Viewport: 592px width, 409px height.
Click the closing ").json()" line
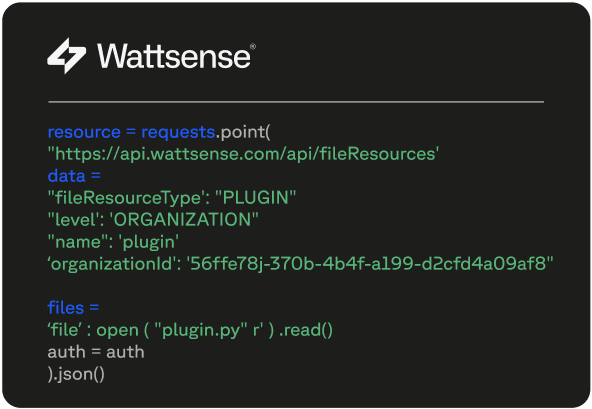click(x=76, y=374)
